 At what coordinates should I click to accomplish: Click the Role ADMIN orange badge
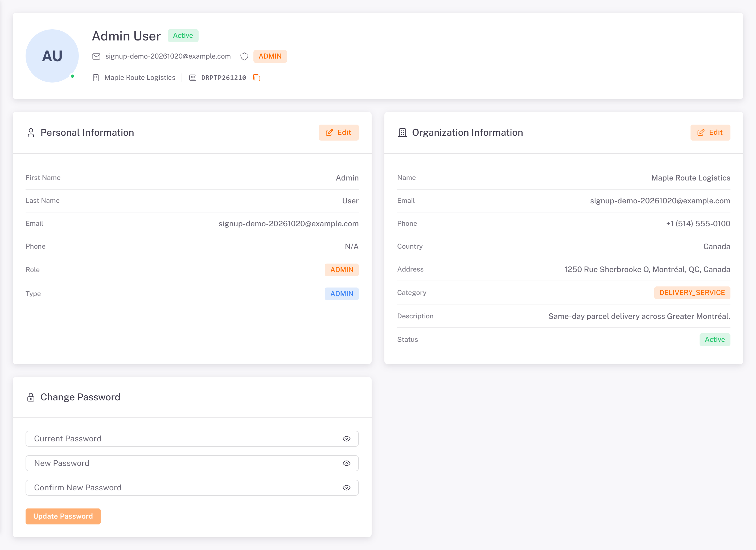(x=342, y=270)
